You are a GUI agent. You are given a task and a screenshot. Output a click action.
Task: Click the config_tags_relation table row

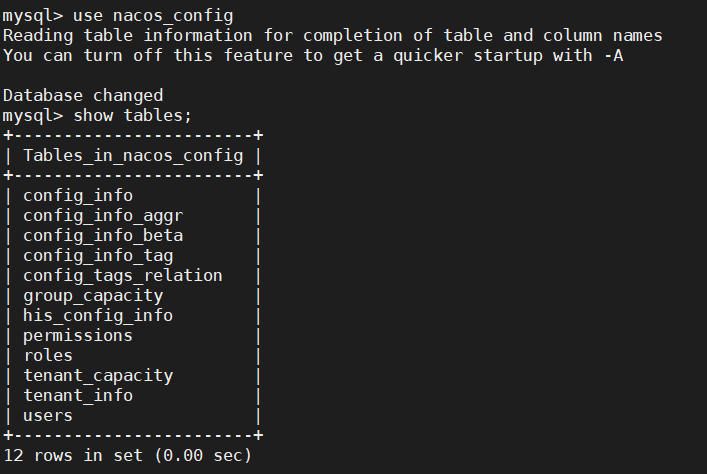[123, 275]
